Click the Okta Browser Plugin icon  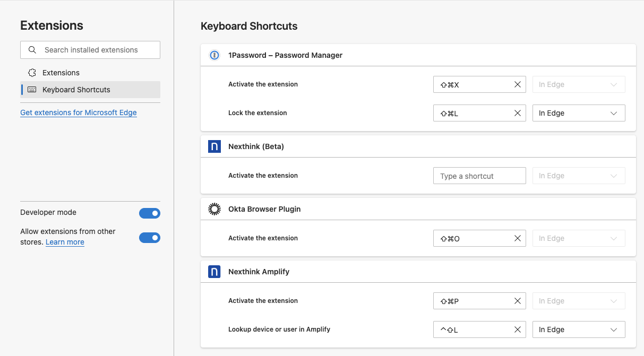click(214, 209)
